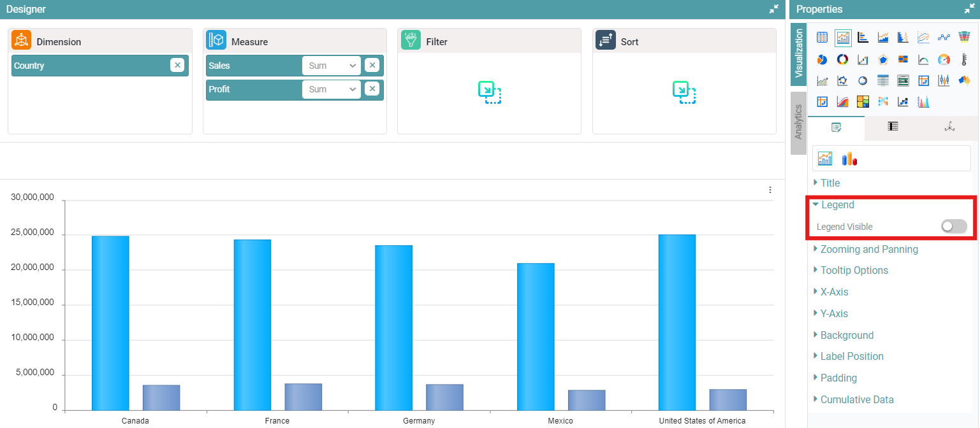Open the Profit aggregation Sum dropdown

332,89
